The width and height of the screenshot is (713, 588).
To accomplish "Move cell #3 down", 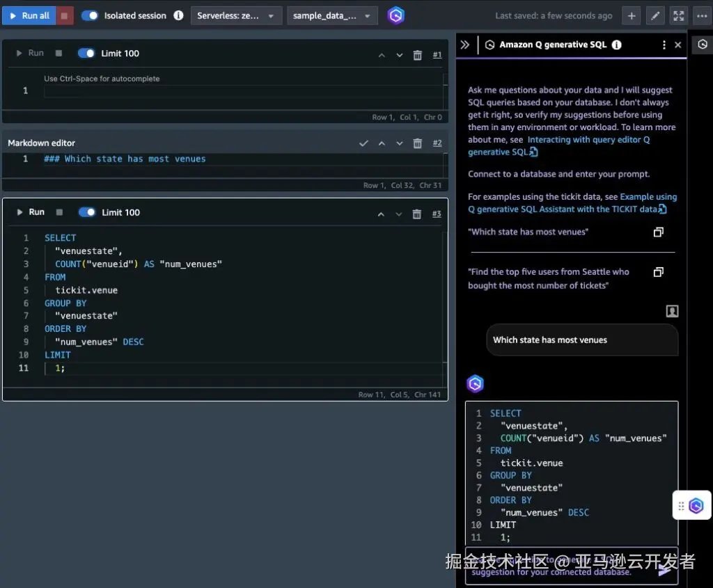I will [x=399, y=214].
